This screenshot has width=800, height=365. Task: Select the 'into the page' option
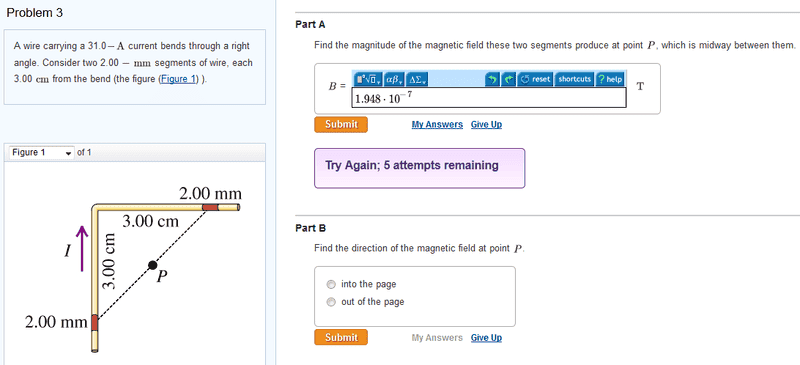(x=331, y=284)
